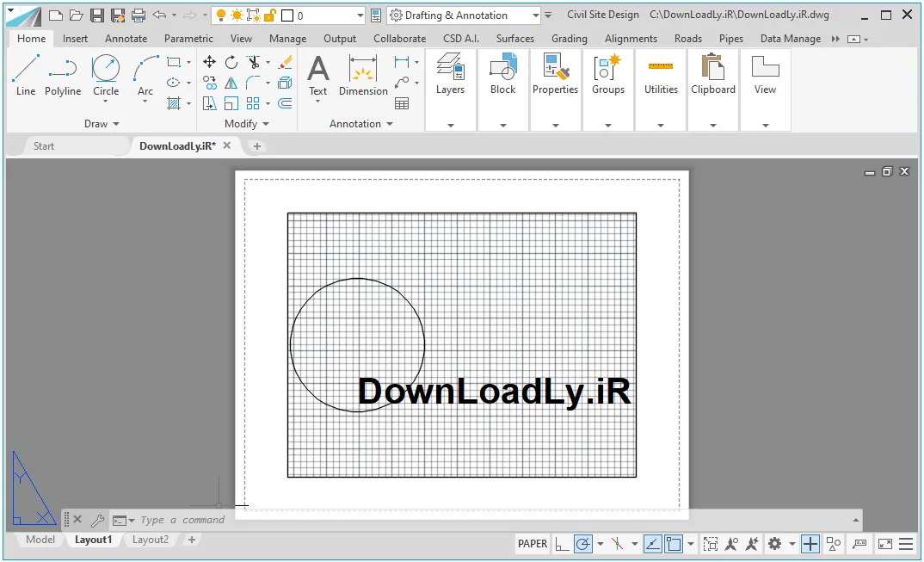Image resolution: width=924 pixels, height=562 pixels.
Task: Expand the Draw panel
Action: coord(102,124)
